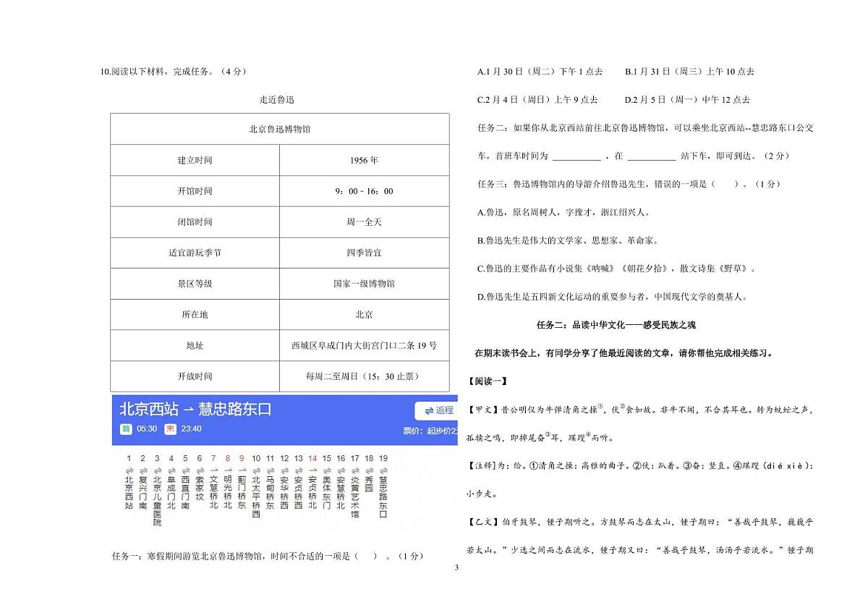The width and height of the screenshot is (868, 613).
Task: Click the title 走近鲁迅
Action: (277, 99)
